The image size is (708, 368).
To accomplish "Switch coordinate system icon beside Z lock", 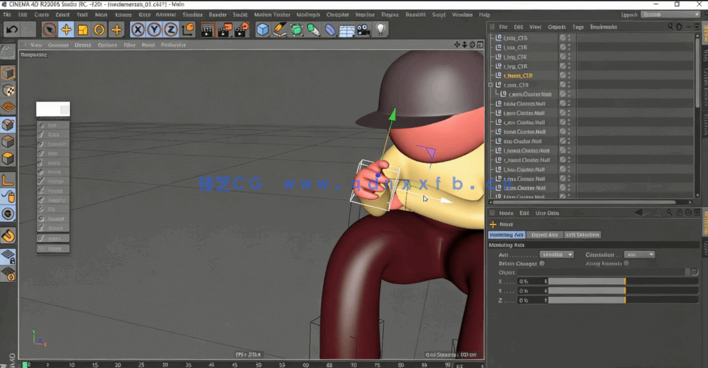I will pyautogui.click(x=188, y=30).
